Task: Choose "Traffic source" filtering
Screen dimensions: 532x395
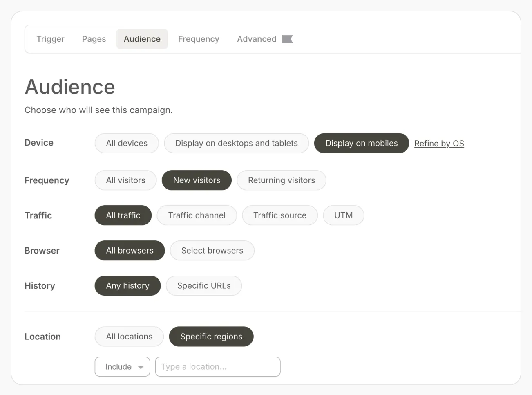Action: pyautogui.click(x=279, y=215)
